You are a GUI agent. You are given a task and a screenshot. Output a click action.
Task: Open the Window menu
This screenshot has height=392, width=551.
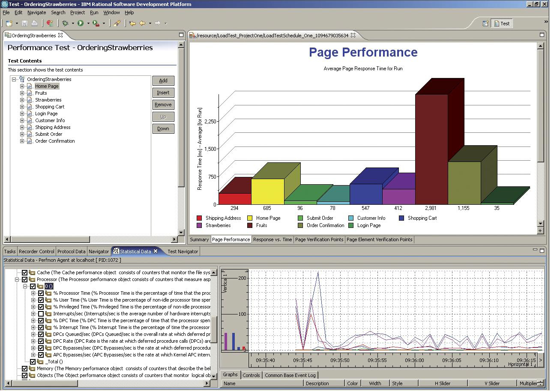click(111, 12)
